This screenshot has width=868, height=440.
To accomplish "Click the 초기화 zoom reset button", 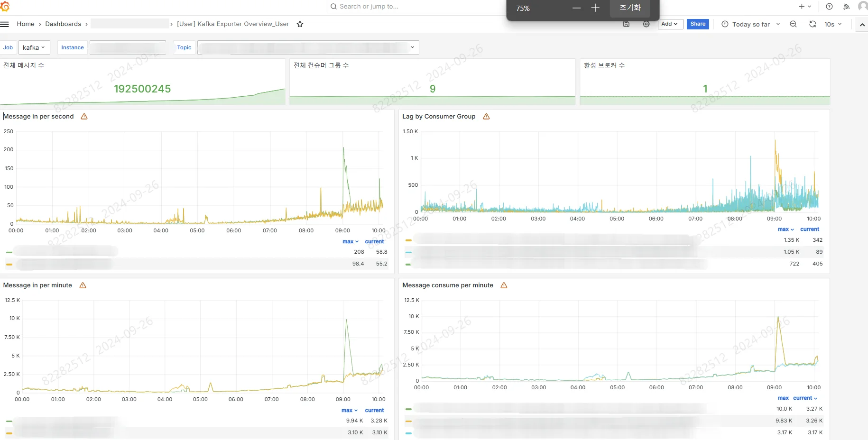I will pos(629,8).
